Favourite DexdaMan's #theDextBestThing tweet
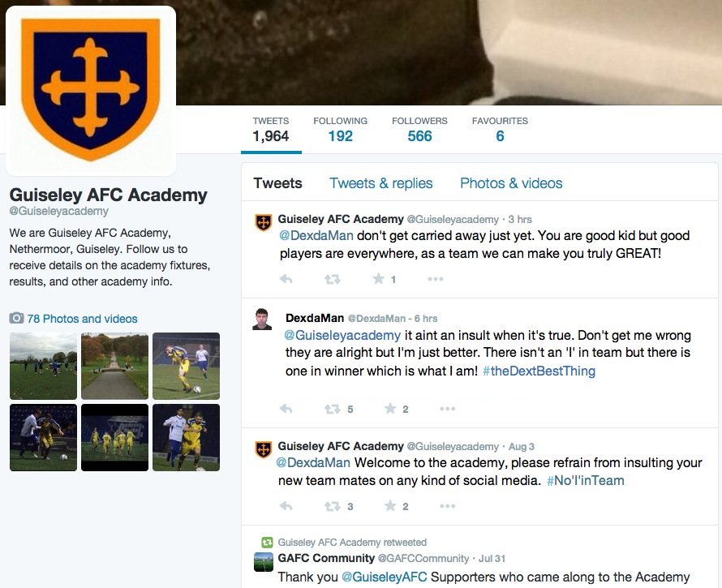The height and width of the screenshot is (588, 722). point(390,409)
